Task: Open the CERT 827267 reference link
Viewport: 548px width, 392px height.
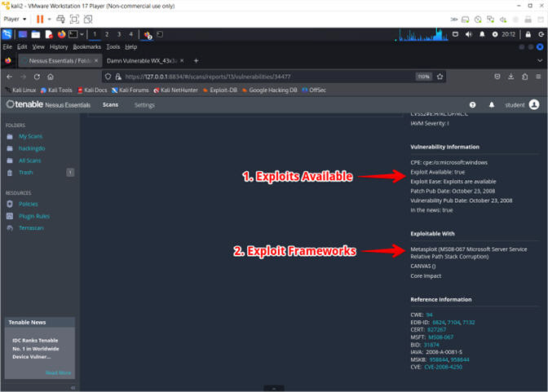Action: tap(436, 329)
